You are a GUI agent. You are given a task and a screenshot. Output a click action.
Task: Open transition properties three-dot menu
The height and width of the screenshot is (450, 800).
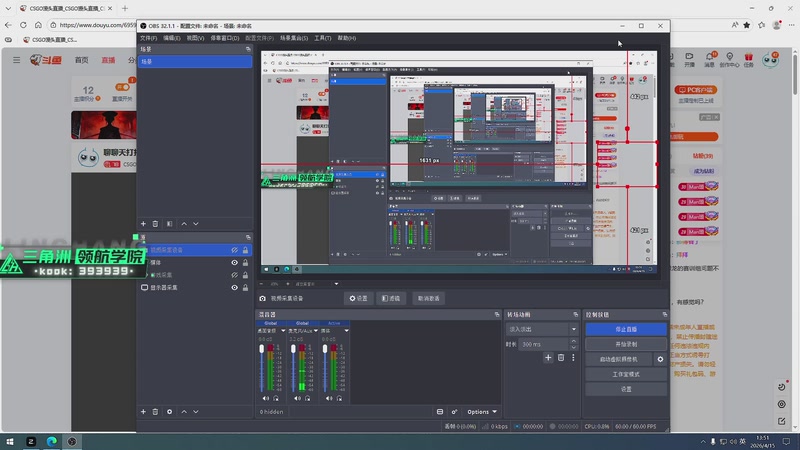pyautogui.click(x=573, y=358)
